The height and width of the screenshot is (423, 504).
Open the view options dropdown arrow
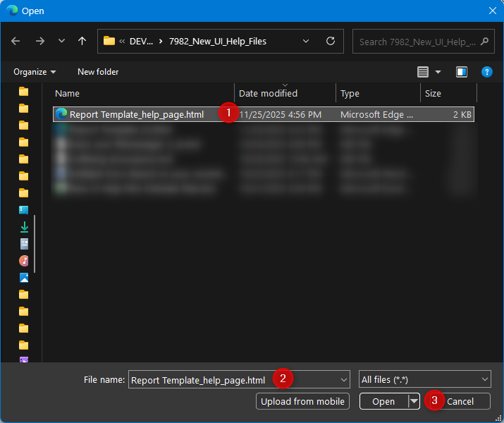(438, 72)
